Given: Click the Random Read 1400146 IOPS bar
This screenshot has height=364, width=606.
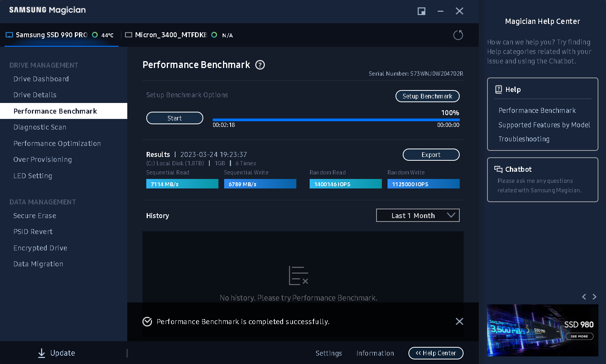Looking at the screenshot, I should point(346,184).
